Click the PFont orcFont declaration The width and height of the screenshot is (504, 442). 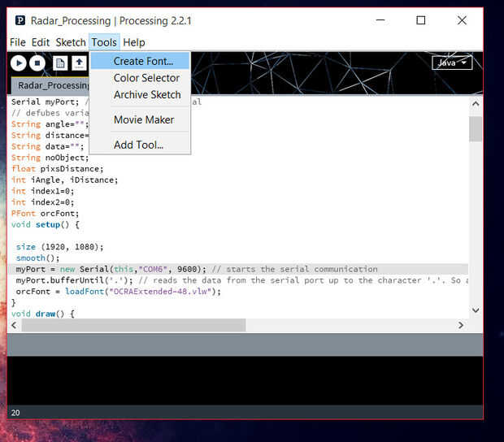tap(45, 214)
